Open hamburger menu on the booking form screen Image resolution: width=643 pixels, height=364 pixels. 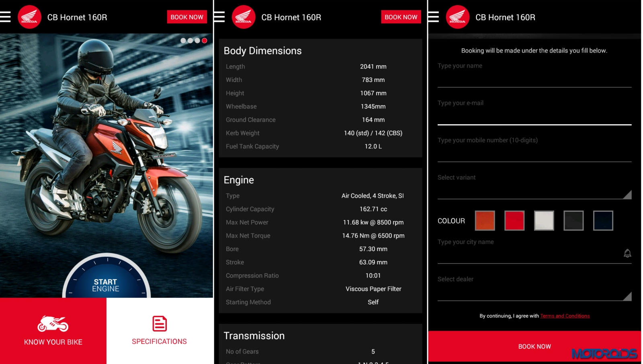pos(433,17)
